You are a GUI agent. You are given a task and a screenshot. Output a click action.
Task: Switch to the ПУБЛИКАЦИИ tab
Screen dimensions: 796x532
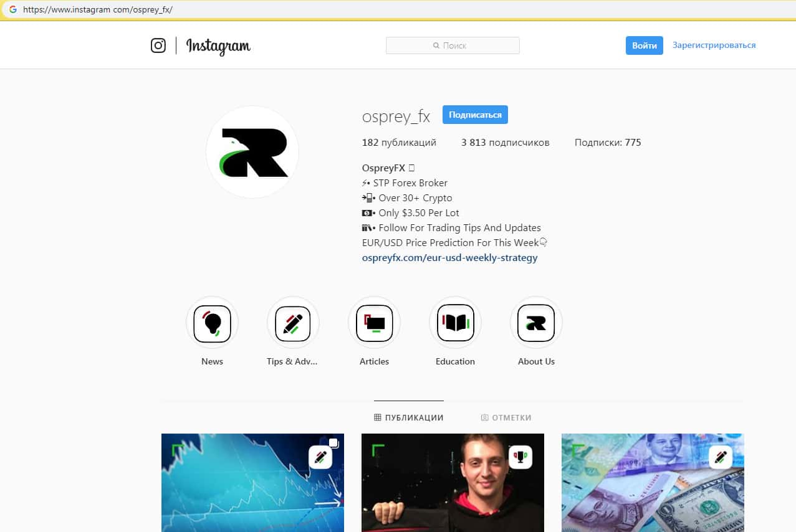pyautogui.click(x=409, y=417)
